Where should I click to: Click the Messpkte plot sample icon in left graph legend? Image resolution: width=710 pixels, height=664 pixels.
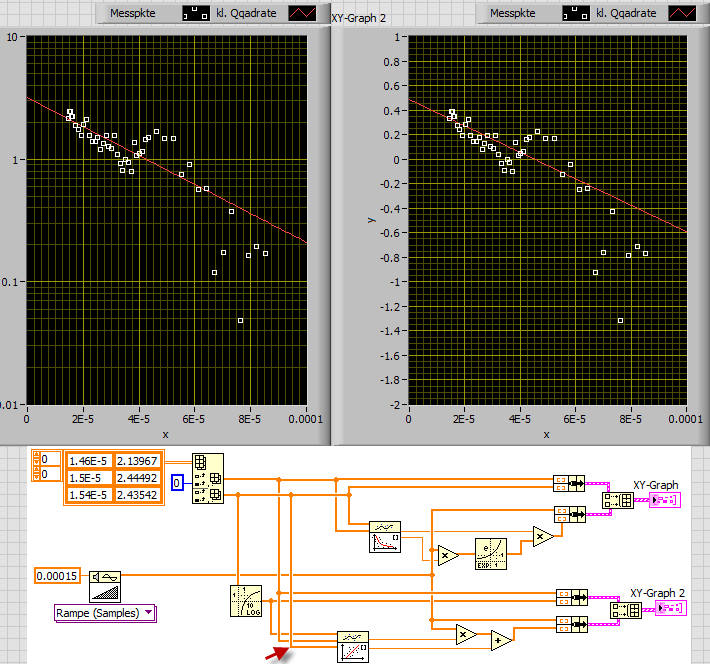click(196, 13)
